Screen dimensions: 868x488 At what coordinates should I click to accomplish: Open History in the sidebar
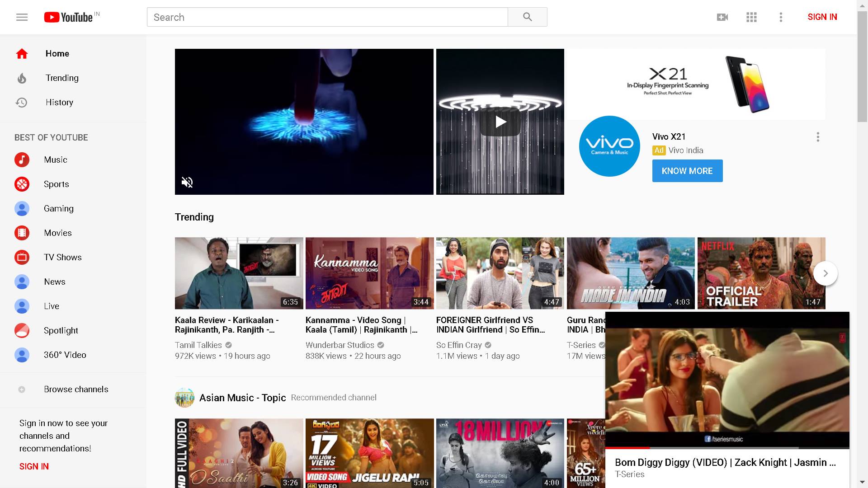(x=59, y=102)
